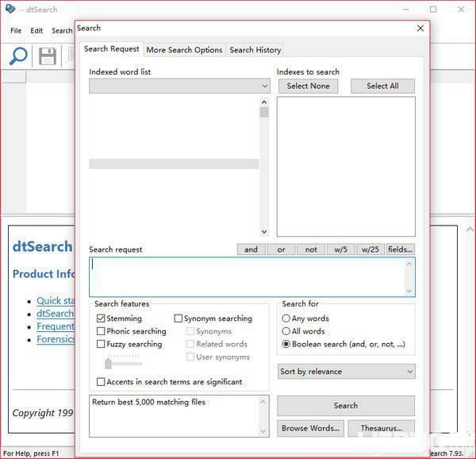This screenshot has width=476, height=459.
Task: Switch to More Search Options tab
Action: (184, 50)
